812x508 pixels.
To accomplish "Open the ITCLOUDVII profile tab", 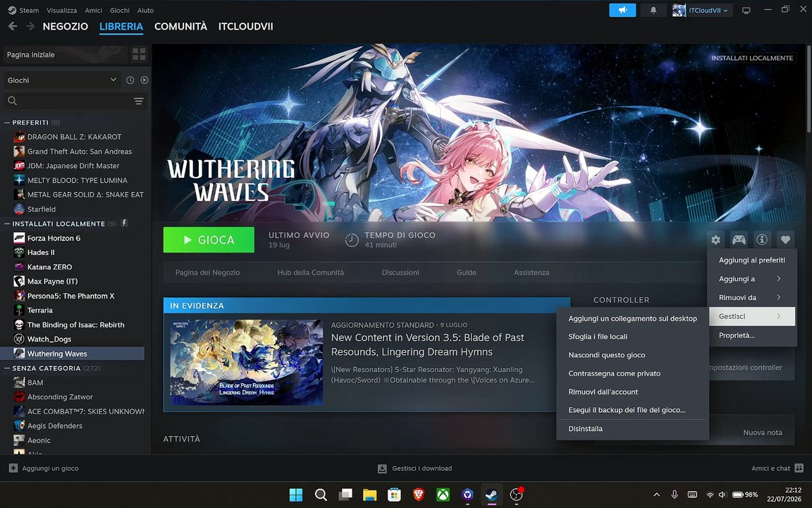I will [x=245, y=26].
